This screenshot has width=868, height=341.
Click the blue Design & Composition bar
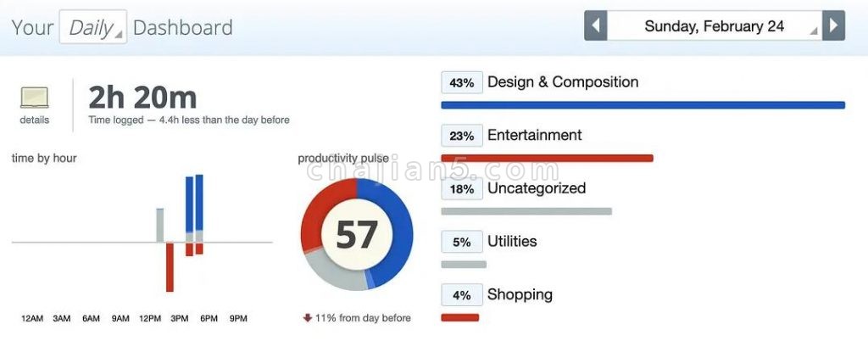point(643,105)
